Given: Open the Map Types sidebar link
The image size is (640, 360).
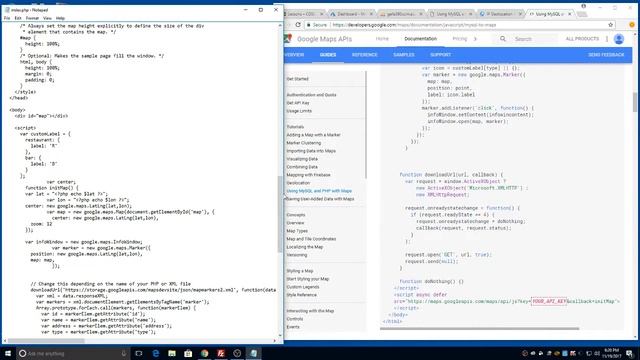Looking at the screenshot, I should point(297,231).
